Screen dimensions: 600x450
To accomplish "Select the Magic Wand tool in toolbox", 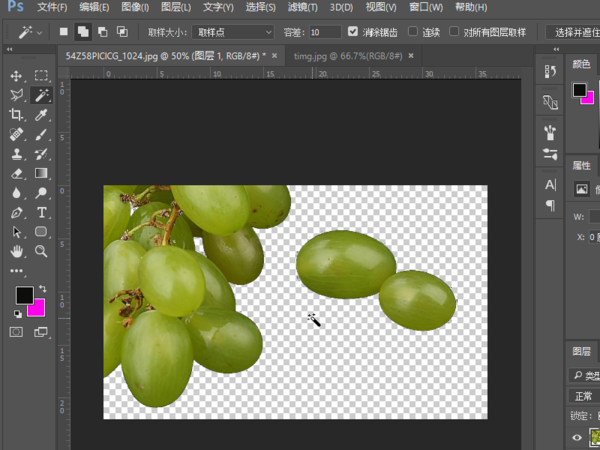I will point(41,95).
